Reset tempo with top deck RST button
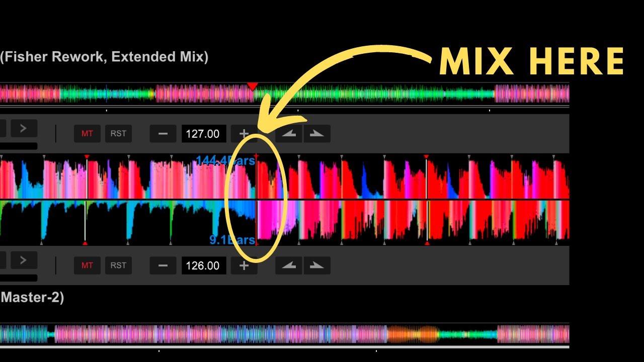This screenshot has width=644, height=362. [118, 133]
